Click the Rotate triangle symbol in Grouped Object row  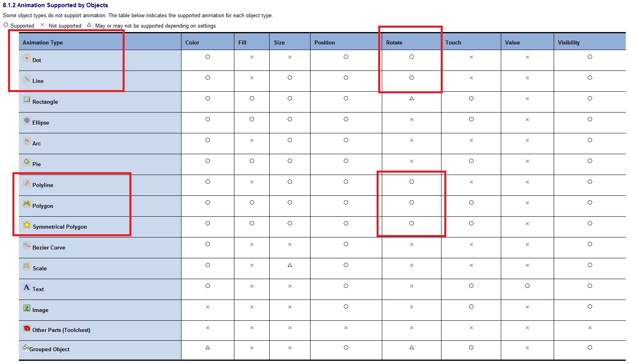[411, 348]
